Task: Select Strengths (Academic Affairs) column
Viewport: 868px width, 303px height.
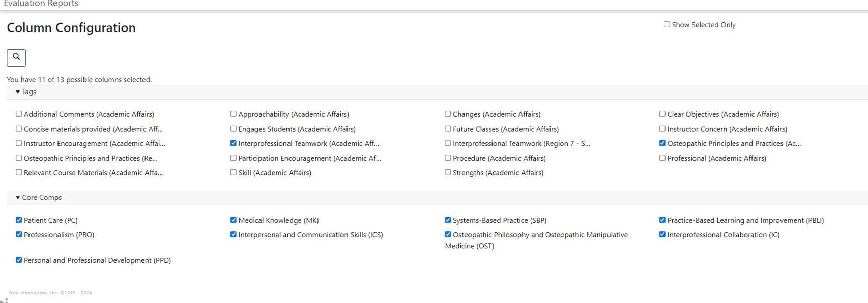Action: [x=448, y=173]
